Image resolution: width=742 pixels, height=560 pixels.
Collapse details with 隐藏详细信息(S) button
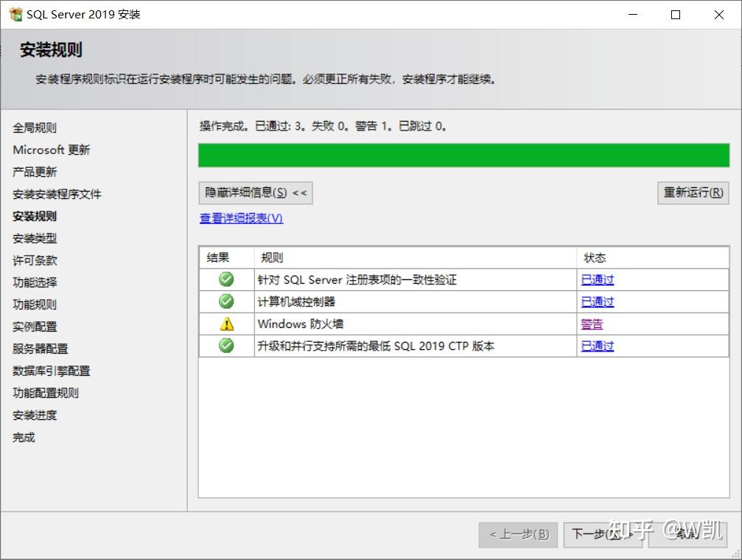coord(256,192)
